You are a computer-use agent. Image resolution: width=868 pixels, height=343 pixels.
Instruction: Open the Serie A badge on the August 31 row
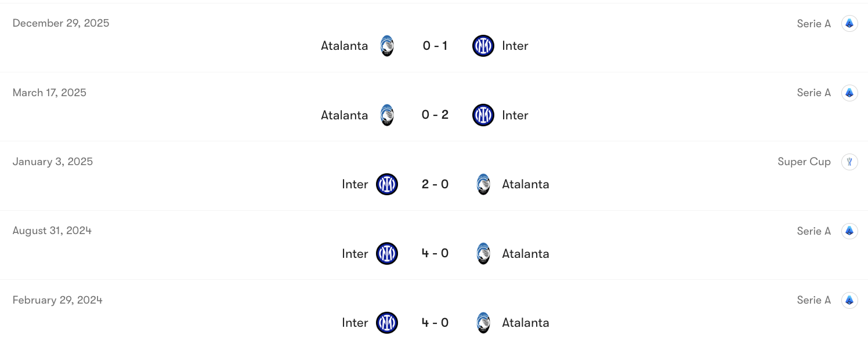849,231
